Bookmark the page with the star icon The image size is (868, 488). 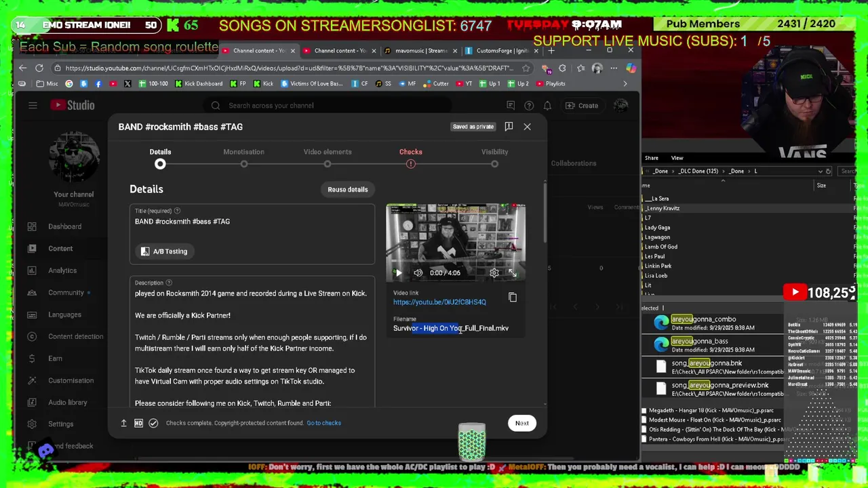click(526, 68)
